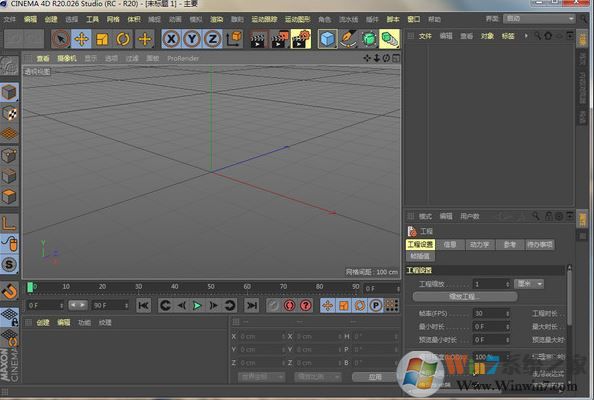Viewport: 594px width, 400px height.
Task: Toggle Snap with the S icon
Action: [9, 264]
